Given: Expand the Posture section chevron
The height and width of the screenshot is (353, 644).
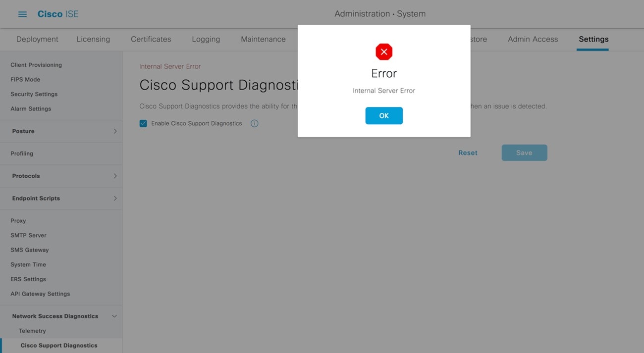Looking at the screenshot, I should tap(115, 131).
